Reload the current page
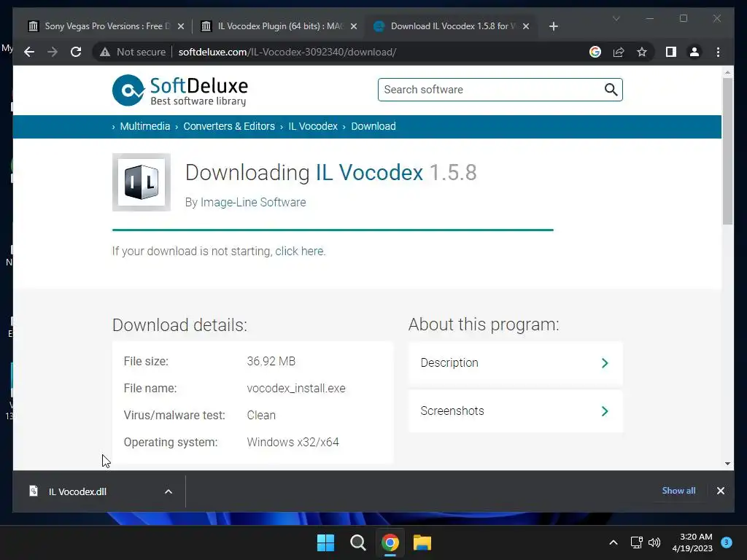The width and height of the screenshot is (747, 560). click(76, 52)
